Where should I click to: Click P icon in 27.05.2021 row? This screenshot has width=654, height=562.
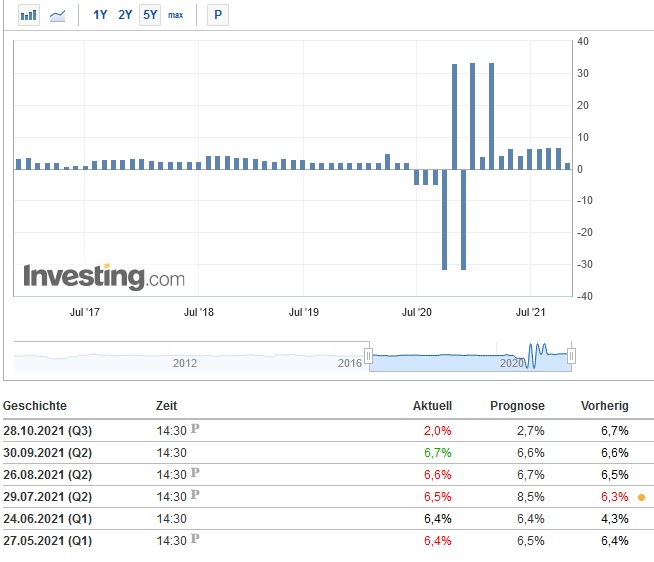coord(196,541)
